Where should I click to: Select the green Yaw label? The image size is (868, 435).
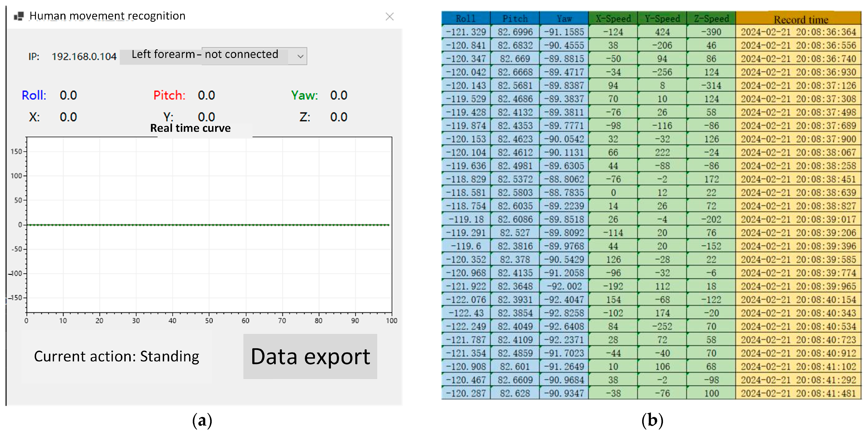pyautogui.click(x=304, y=95)
